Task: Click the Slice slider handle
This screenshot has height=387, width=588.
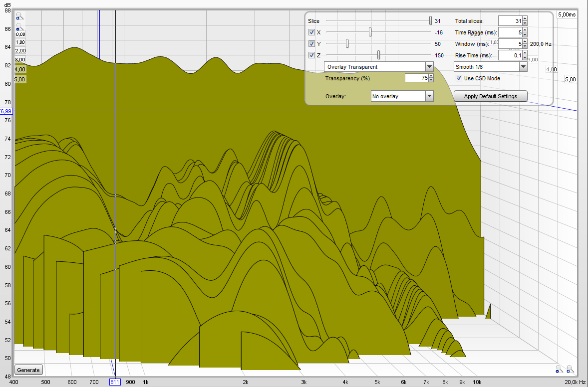Action: pos(430,21)
